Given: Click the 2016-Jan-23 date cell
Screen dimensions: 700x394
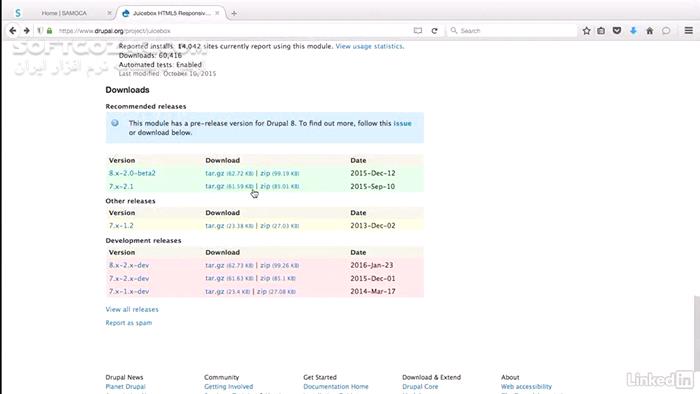Looking at the screenshot, I should point(372,265).
